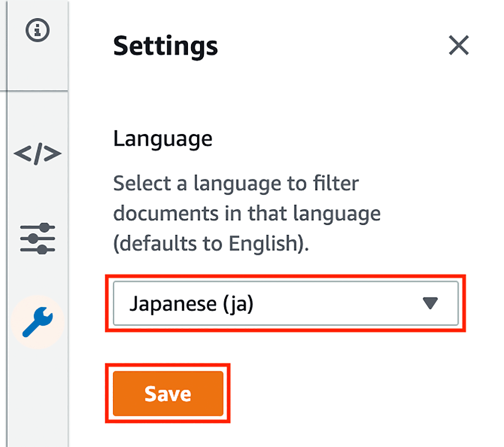Click the information icon in the sidebar
504x447 pixels.
(x=37, y=29)
